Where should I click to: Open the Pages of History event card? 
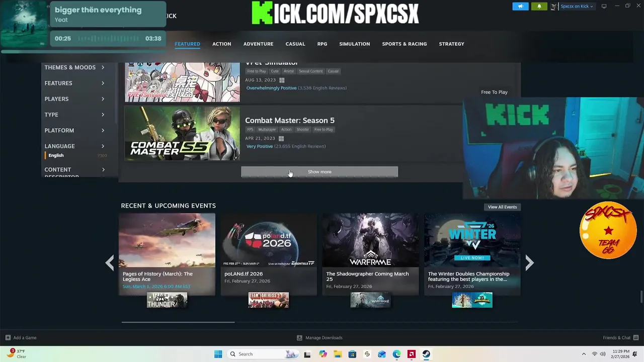[x=167, y=255]
